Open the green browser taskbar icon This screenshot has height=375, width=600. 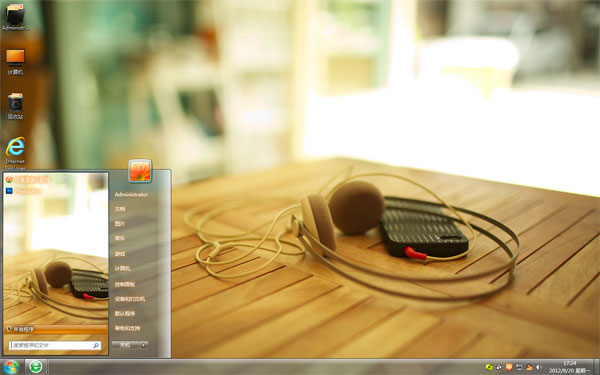click(x=36, y=367)
